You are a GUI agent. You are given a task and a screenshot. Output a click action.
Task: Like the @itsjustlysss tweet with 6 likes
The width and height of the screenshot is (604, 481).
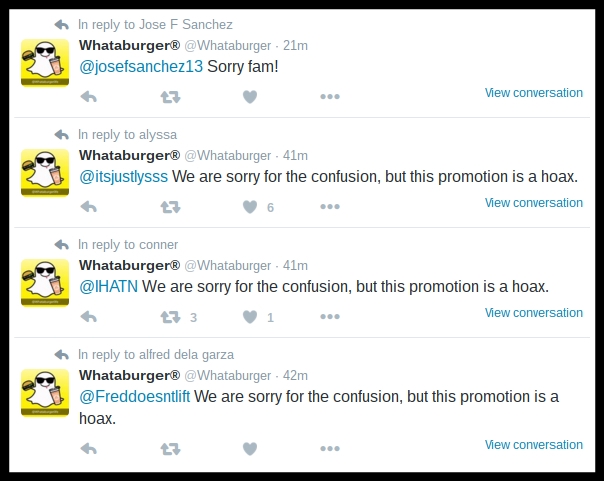tap(250, 207)
